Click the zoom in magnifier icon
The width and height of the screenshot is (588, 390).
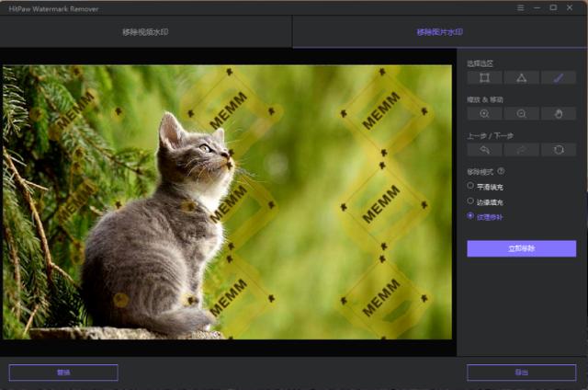pos(484,114)
